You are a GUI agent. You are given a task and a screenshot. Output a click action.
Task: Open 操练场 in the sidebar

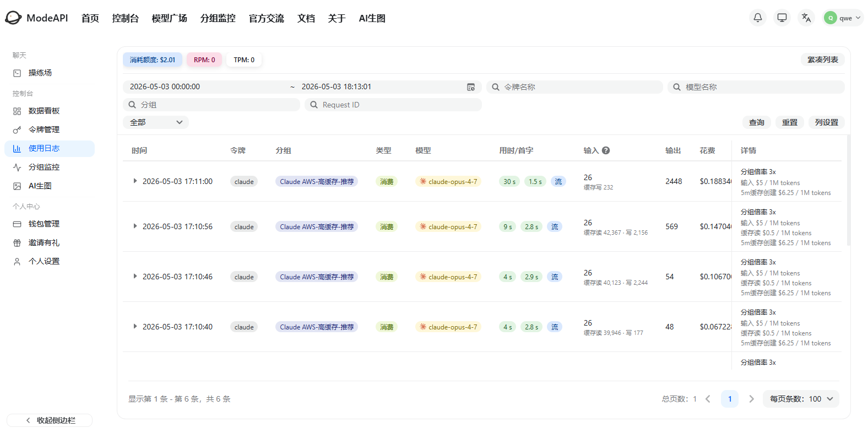point(50,73)
